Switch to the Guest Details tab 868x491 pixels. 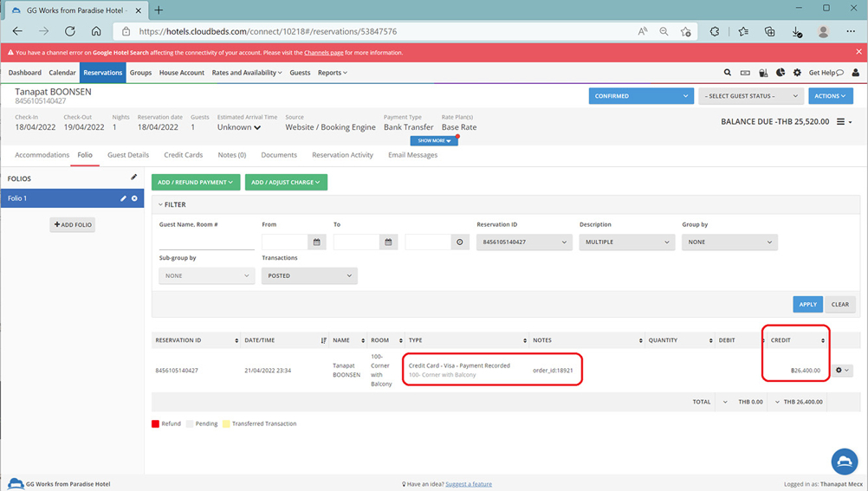pos(128,155)
